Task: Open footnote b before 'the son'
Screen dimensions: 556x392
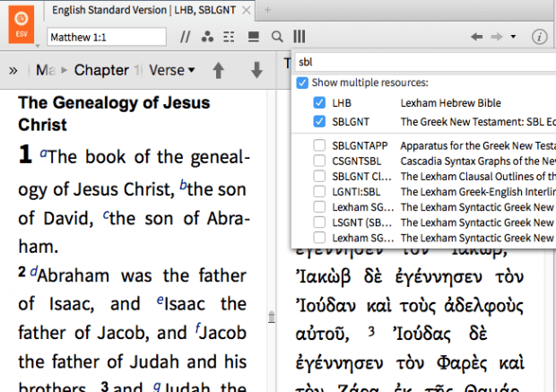Action: [183, 185]
